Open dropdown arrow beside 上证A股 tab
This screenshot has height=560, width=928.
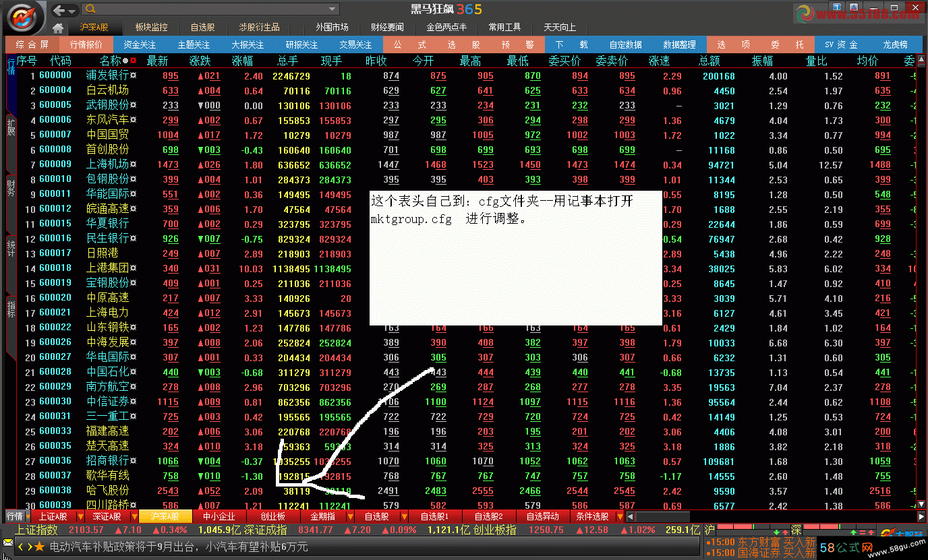point(80,517)
